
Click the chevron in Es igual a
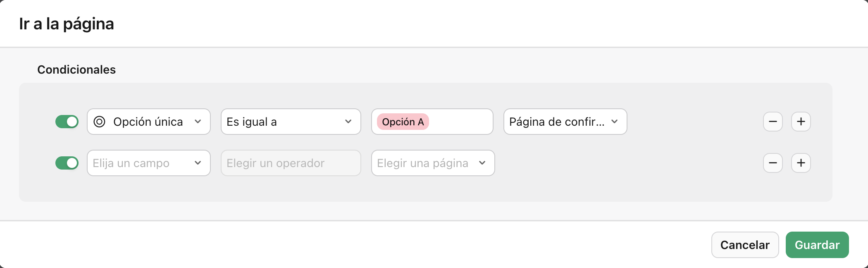pyautogui.click(x=348, y=122)
